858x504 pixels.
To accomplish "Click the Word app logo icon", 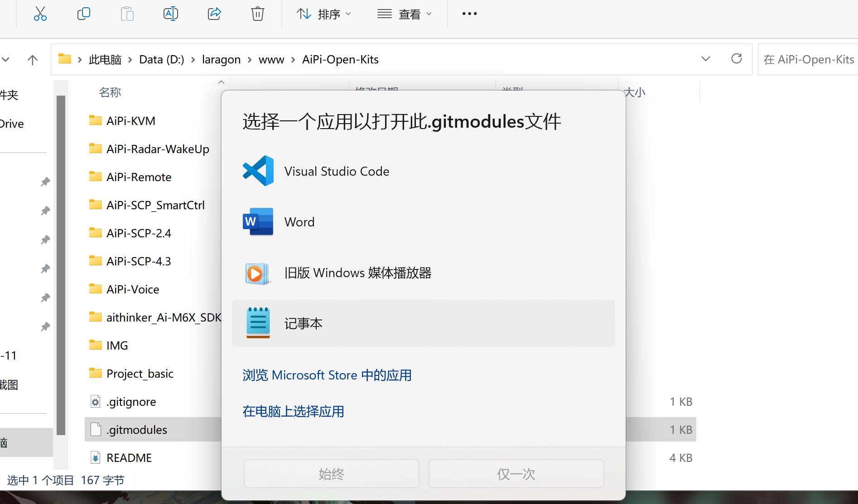I will pos(258,222).
